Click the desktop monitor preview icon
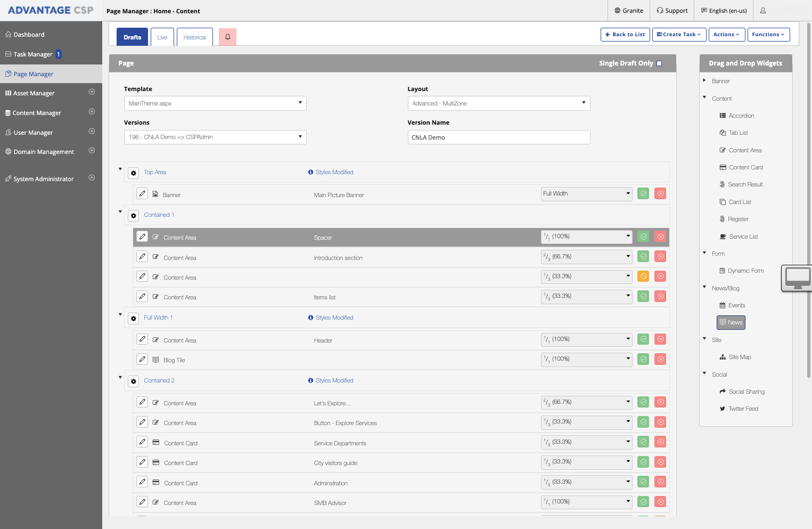Screen dimensions: 812x529 pyautogui.click(x=798, y=278)
